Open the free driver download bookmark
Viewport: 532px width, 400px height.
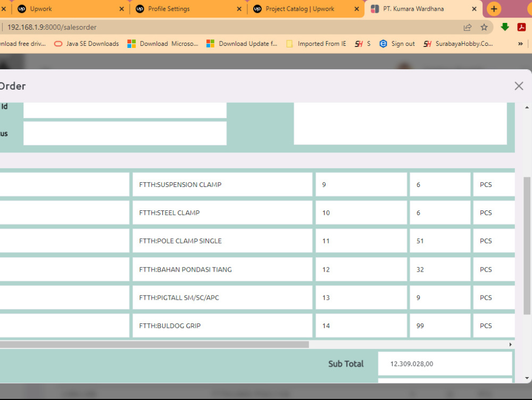pos(23,44)
